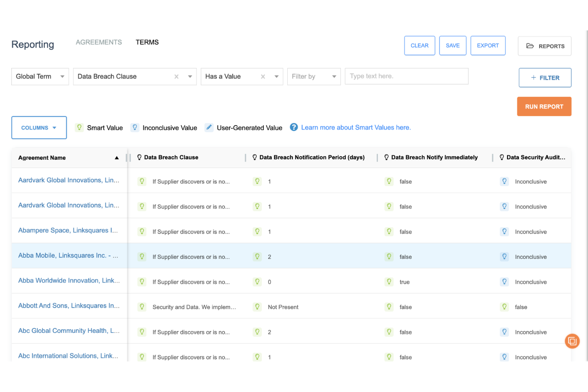Viewport: 588px width, 392px height.
Task: Click Data Security Audit header bulb icon
Action: pos(502,157)
